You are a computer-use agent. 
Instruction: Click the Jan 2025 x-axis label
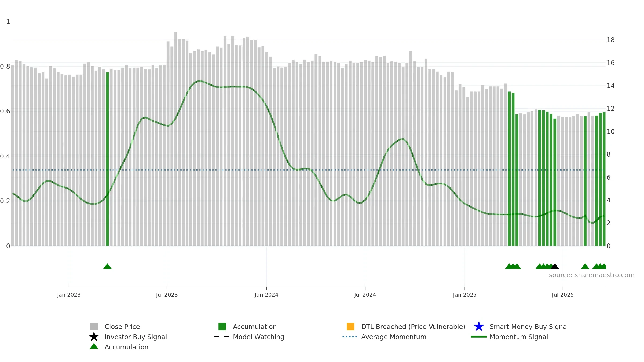pyautogui.click(x=465, y=295)
